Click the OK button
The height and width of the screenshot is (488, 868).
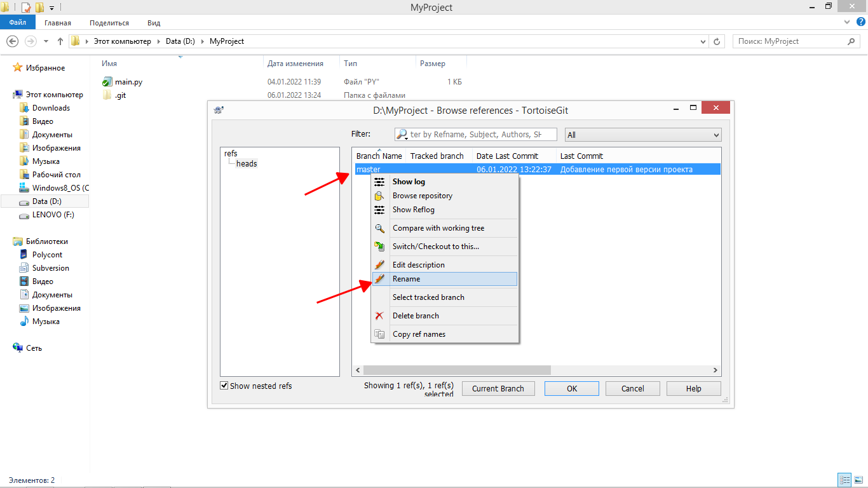click(x=572, y=389)
